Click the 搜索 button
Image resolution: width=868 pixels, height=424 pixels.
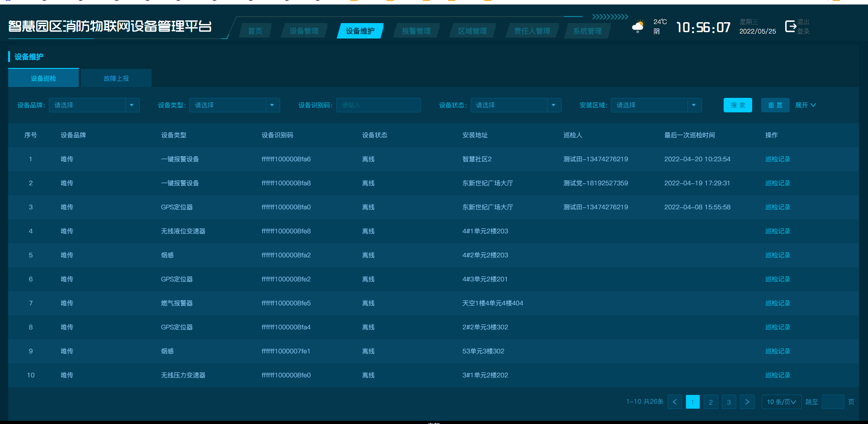coord(738,105)
